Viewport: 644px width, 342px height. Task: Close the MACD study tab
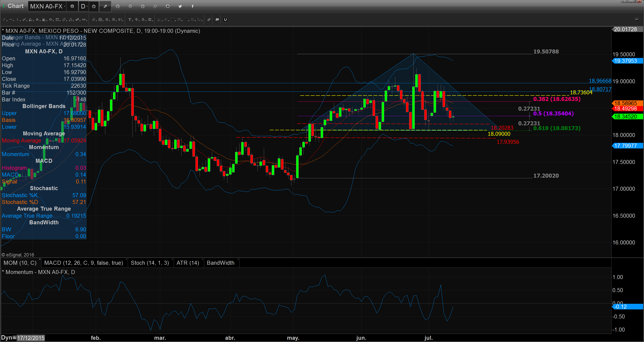(126, 260)
